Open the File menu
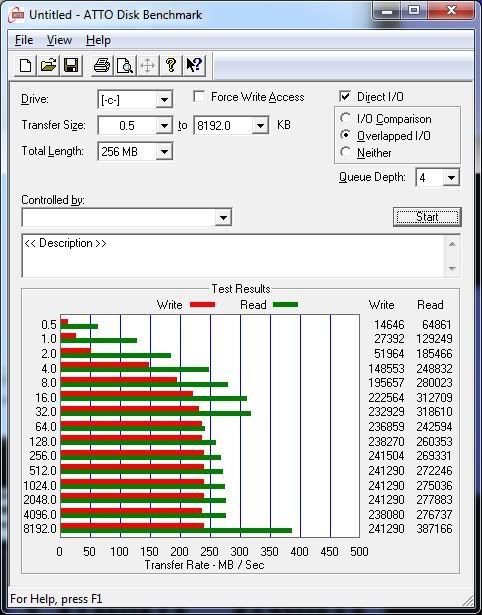The image size is (482, 615). click(x=24, y=40)
